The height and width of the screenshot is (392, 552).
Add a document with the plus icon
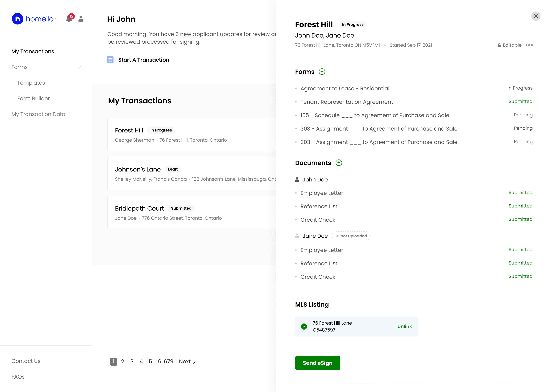click(339, 163)
